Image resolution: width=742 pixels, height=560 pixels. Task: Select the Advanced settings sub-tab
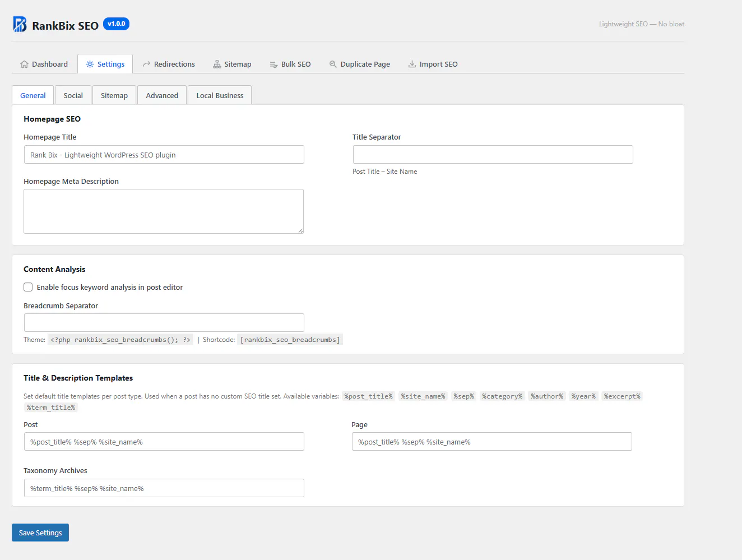tap(162, 95)
